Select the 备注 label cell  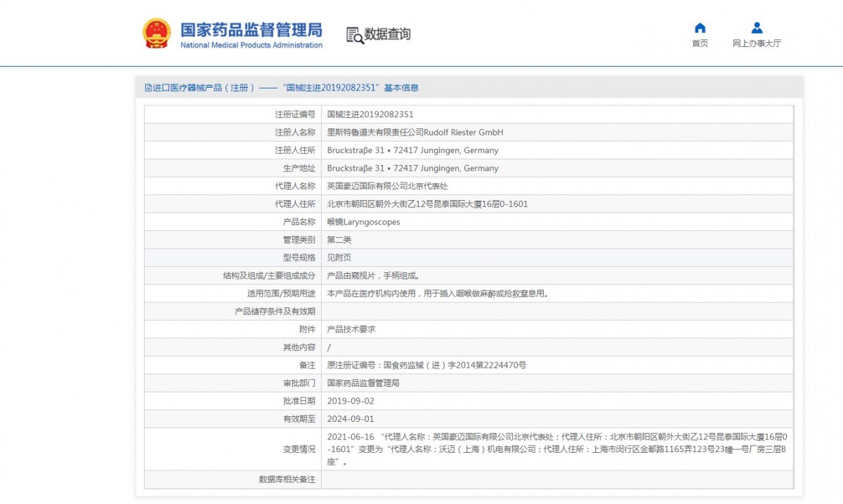coord(233,365)
